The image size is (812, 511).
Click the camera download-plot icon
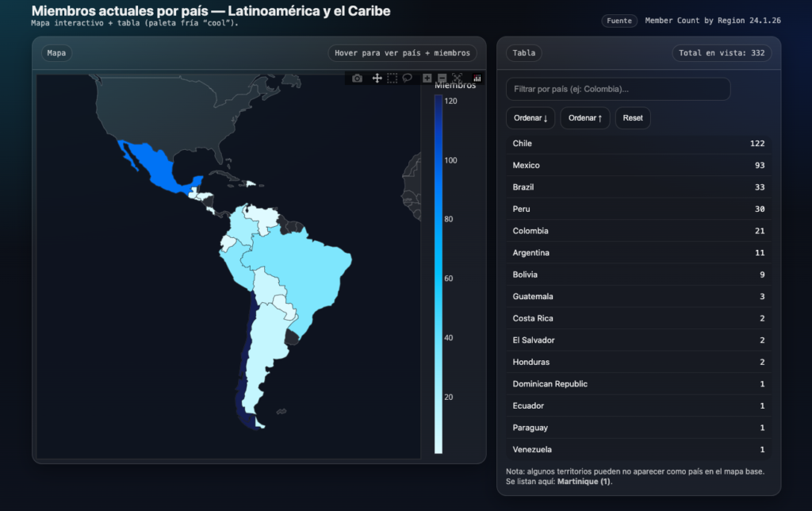(x=357, y=78)
